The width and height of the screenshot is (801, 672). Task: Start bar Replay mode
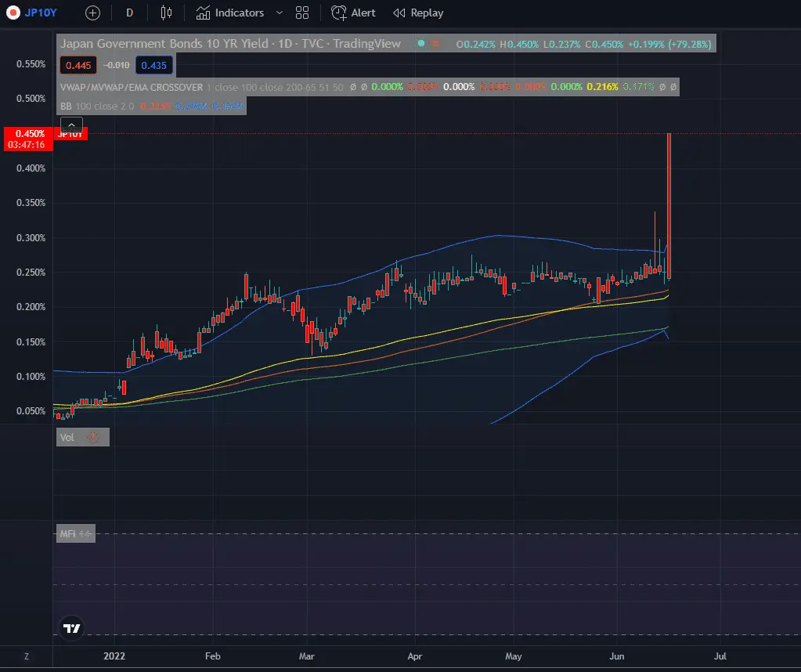point(418,13)
